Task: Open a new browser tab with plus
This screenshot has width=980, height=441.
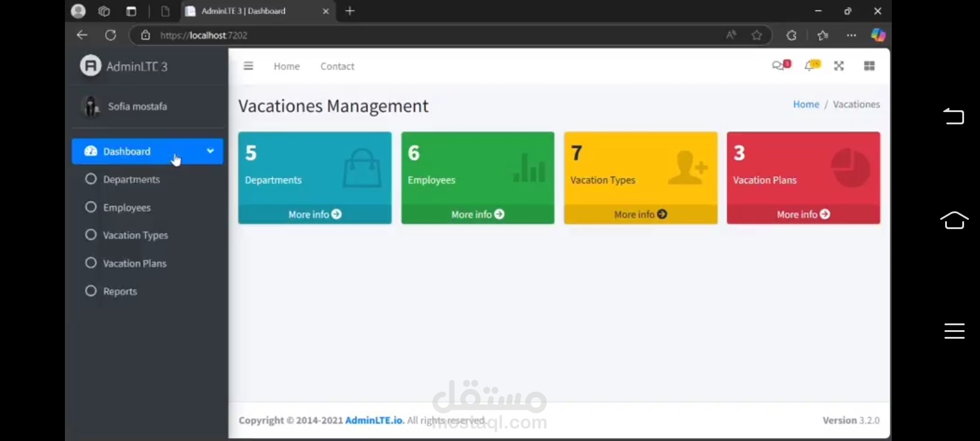Action: click(x=350, y=11)
